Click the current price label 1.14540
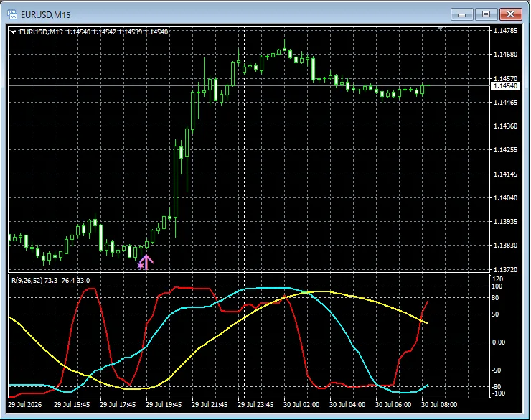 point(505,86)
